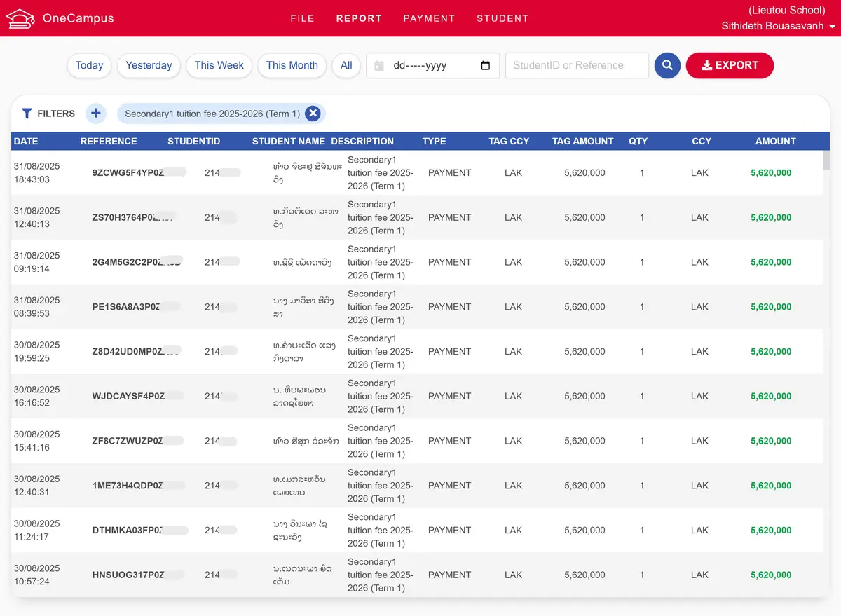Viewport: 841px width, 616px height.
Task: Open the search with the magnifier icon
Action: pyautogui.click(x=666, y=65)
